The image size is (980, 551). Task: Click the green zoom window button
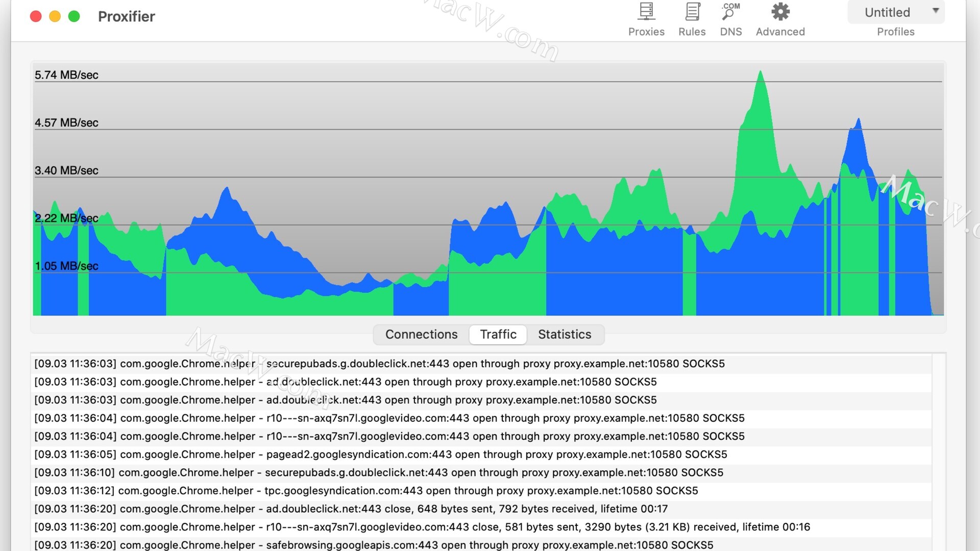pyautogui.click(x=74, y=16)
